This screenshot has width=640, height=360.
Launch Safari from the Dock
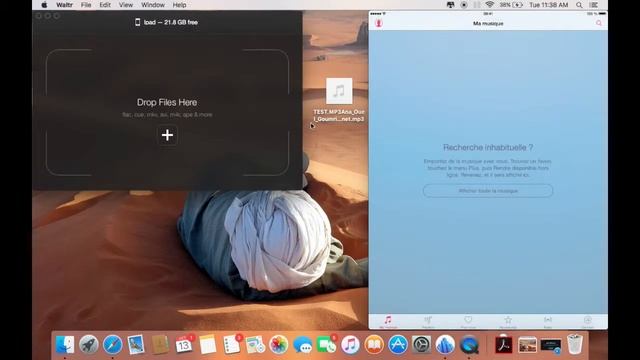coord(112,345)
